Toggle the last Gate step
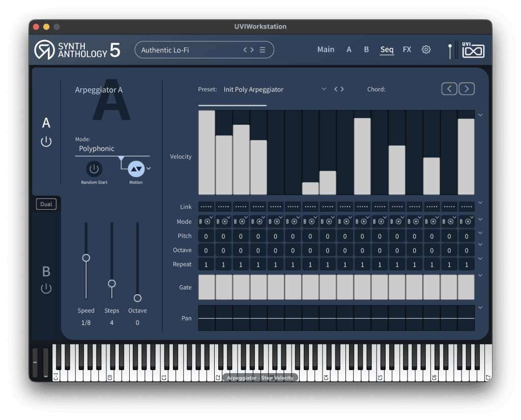This screenshot has width=521, height=420. point(467,287)
